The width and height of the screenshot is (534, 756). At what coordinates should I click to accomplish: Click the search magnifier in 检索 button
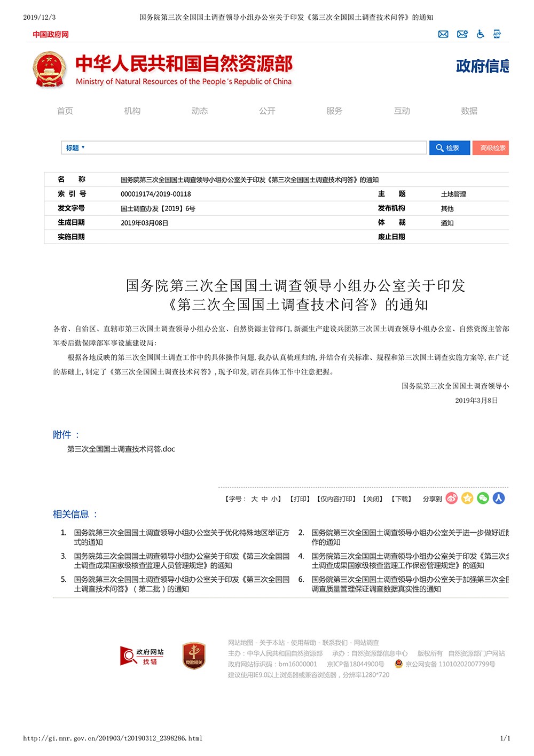tap(439, 147)
